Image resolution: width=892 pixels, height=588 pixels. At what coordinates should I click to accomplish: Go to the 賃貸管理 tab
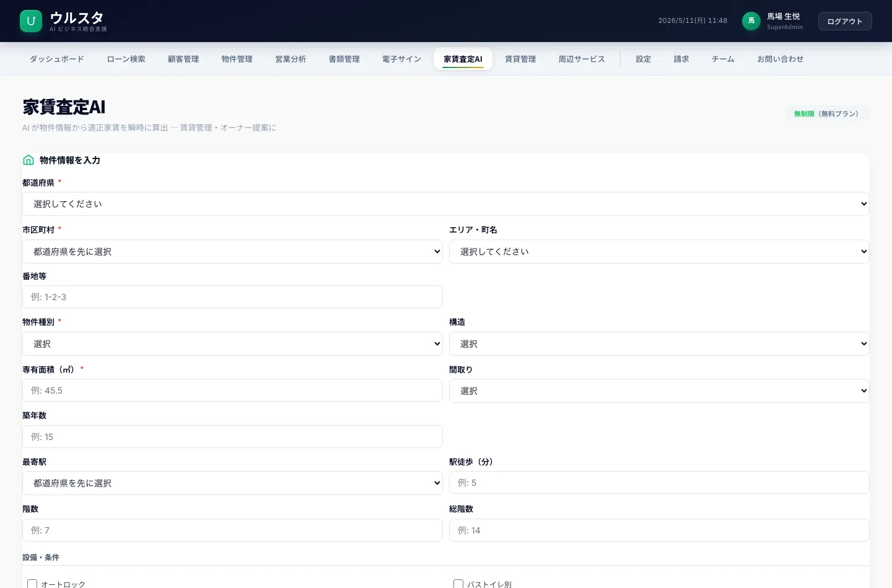(x=520, y=59)
